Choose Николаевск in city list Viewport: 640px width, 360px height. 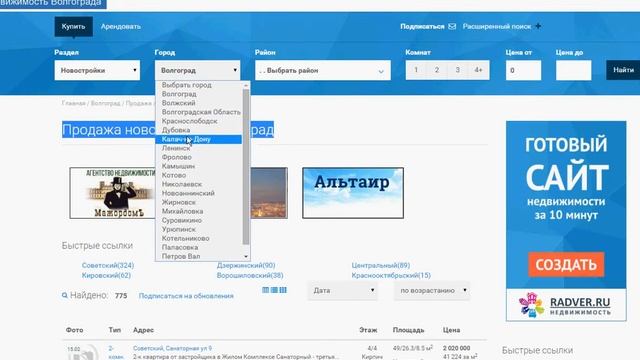tap(199, 184)
